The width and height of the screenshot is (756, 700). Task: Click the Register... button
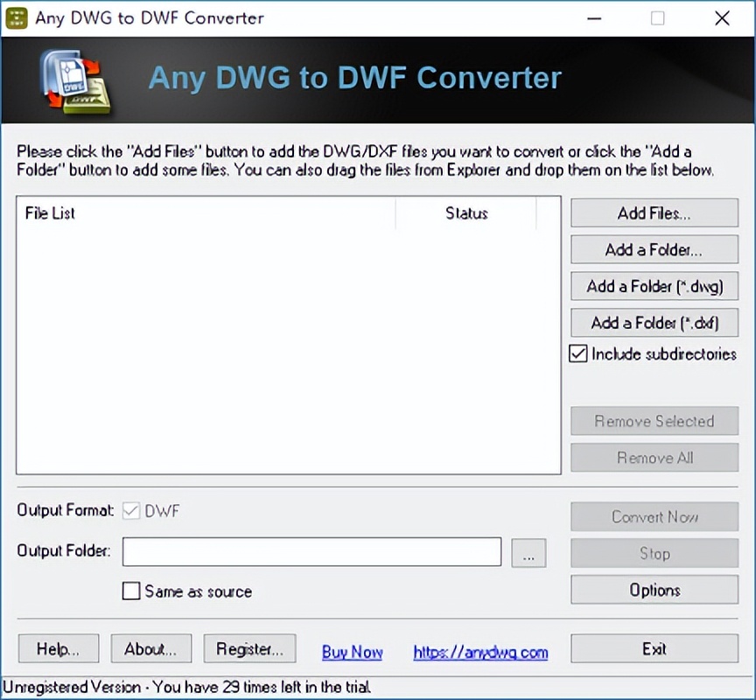coord(249,648)
